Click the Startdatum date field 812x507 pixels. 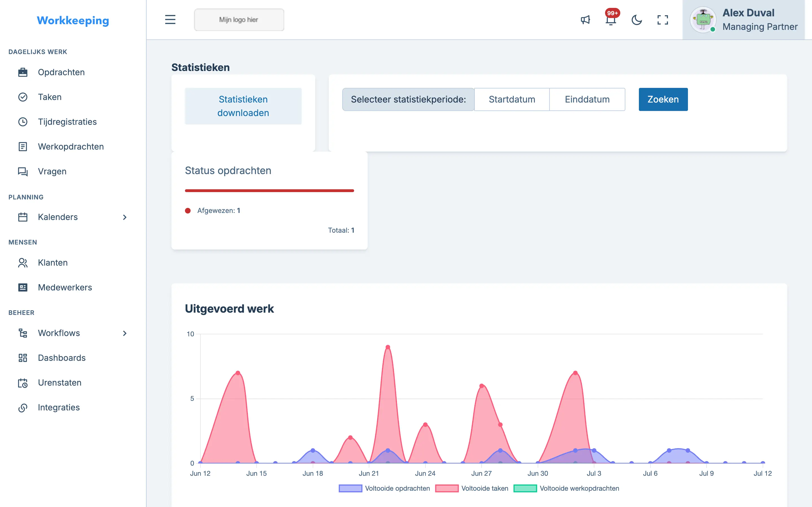512,99
